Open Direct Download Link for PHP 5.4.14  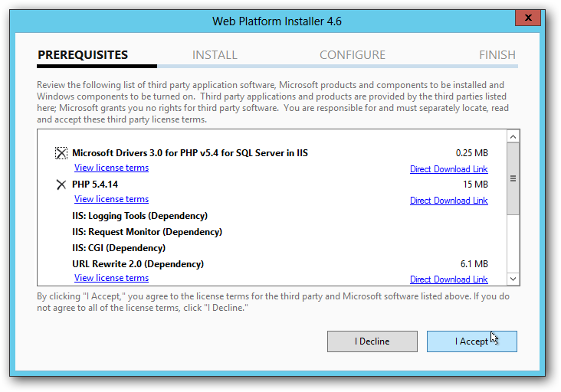[x=448, y=201]
